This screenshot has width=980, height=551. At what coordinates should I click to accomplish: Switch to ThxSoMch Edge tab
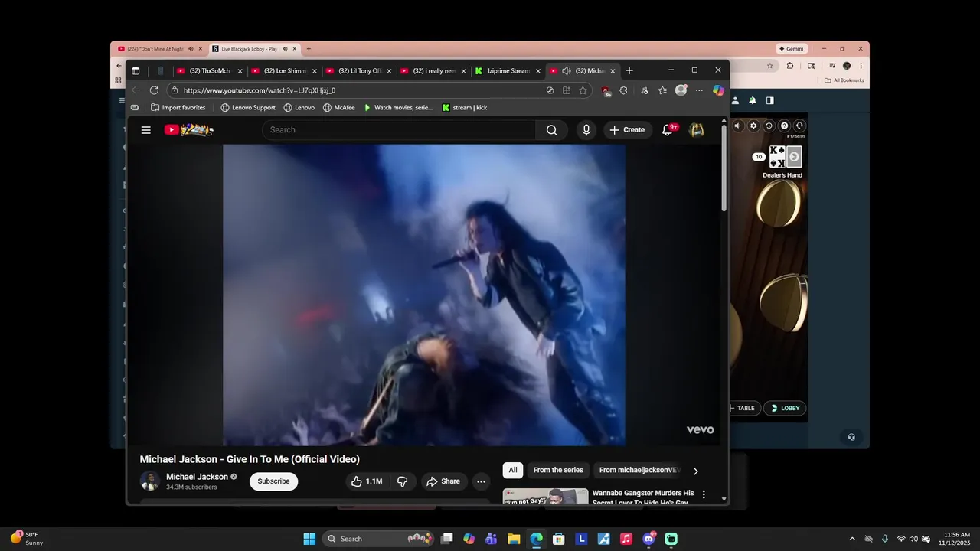point(208,71)
